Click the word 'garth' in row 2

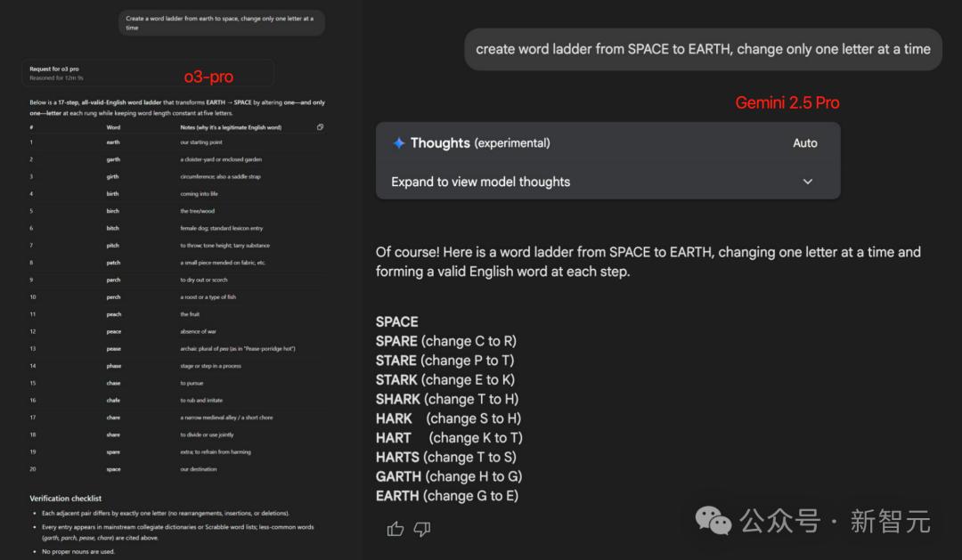pos(113,159)
